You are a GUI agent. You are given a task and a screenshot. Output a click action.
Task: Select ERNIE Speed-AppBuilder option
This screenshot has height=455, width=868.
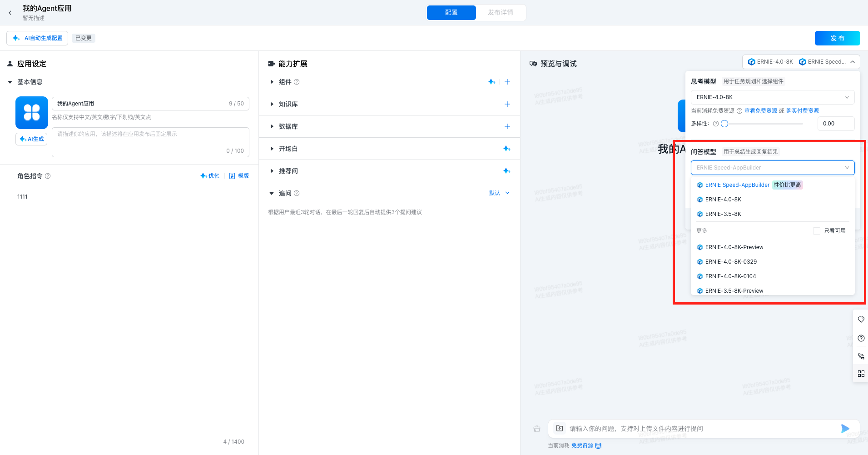[x=773, y=185]
